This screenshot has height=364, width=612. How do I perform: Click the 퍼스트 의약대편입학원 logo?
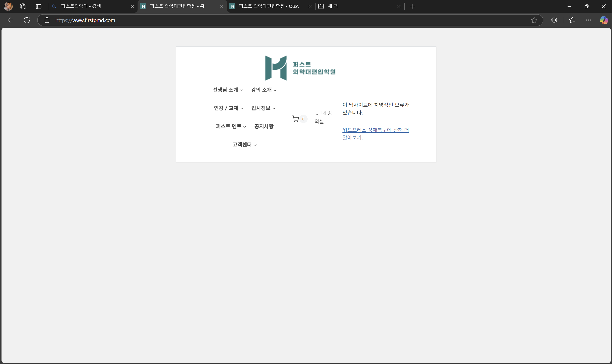click(x=300, y=68)
